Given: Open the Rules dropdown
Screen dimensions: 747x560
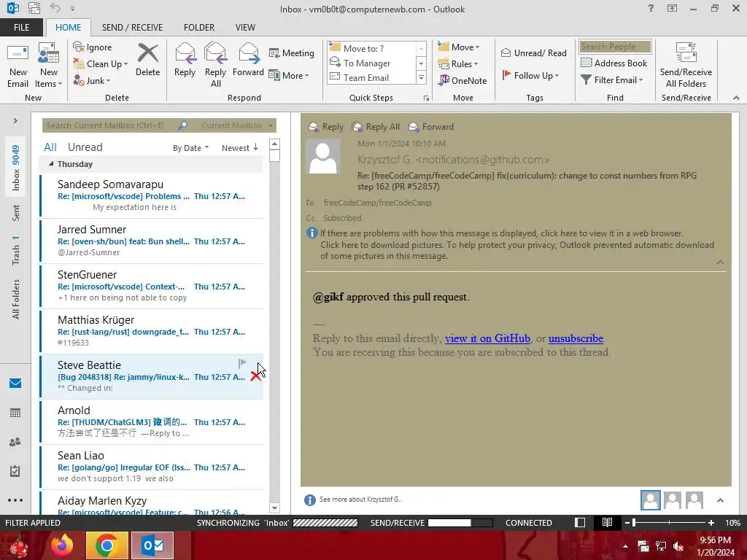Looking at the screenshot, I should coord(458,64).
